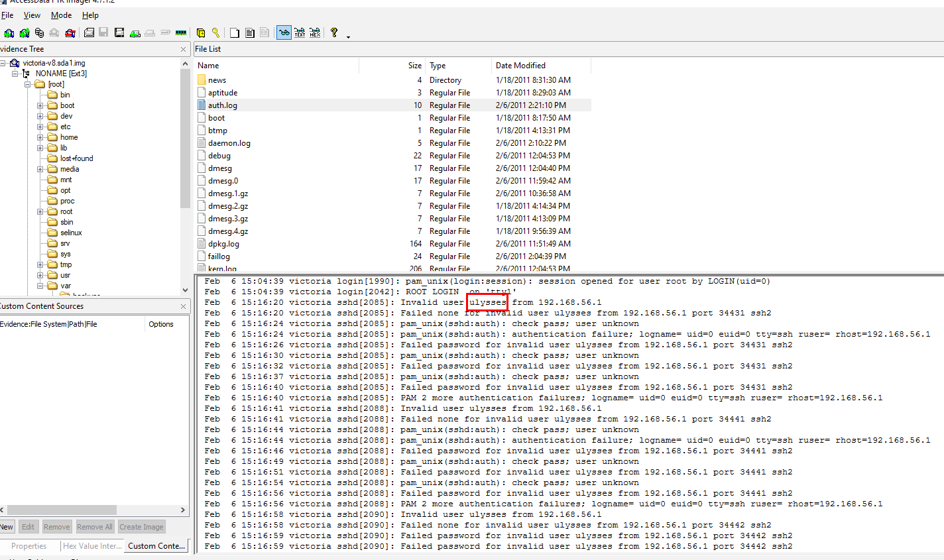Screen dimensions: 944x560
Task: Close the Custom Content Sources panel
Action: click(x=184, y=306)
